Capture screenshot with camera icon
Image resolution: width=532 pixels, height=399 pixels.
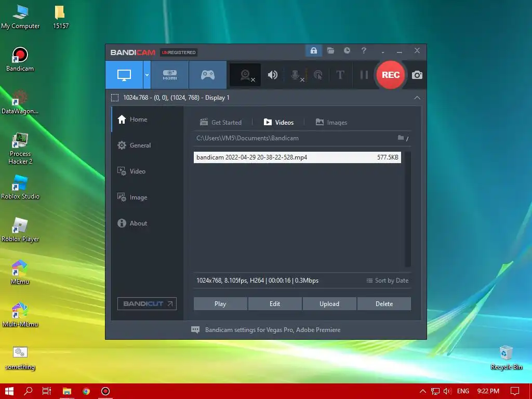coord(417,75)
